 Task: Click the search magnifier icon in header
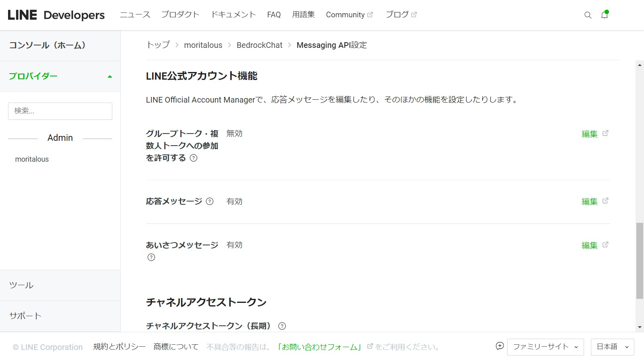[588, 15]
